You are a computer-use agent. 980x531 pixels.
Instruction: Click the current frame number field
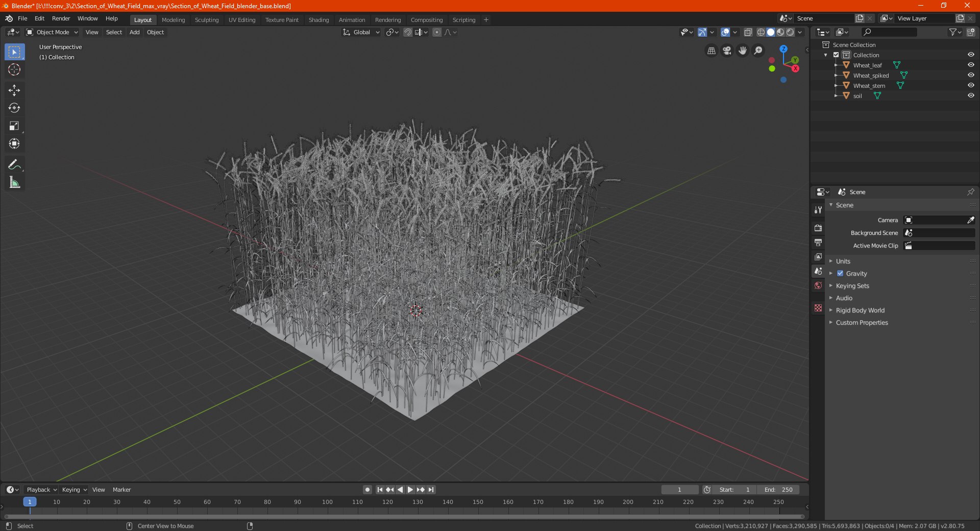click(679, 490)
